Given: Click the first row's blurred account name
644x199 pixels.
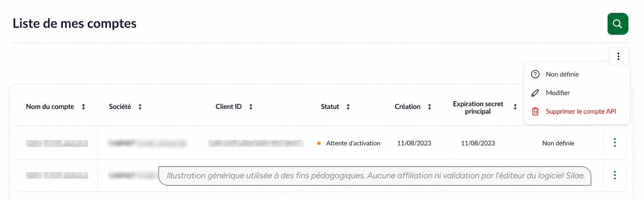Looking at the screenshot, I should (x=57, y=143).
